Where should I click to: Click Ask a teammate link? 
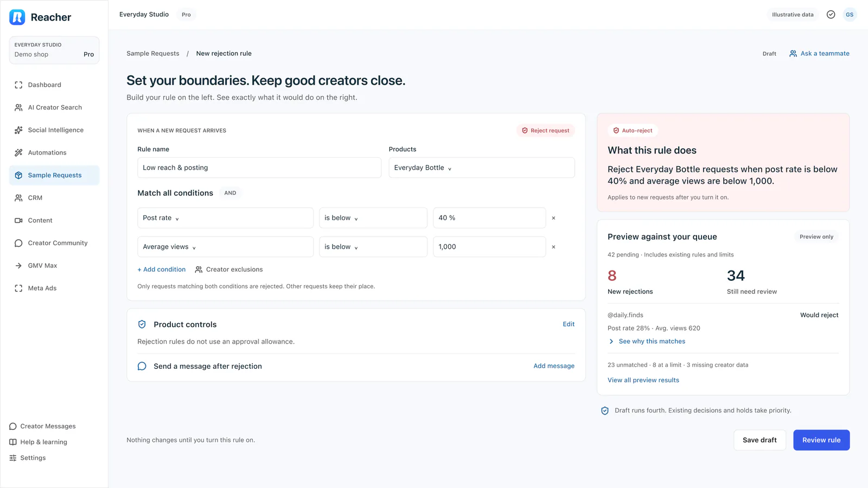point(820,54)
